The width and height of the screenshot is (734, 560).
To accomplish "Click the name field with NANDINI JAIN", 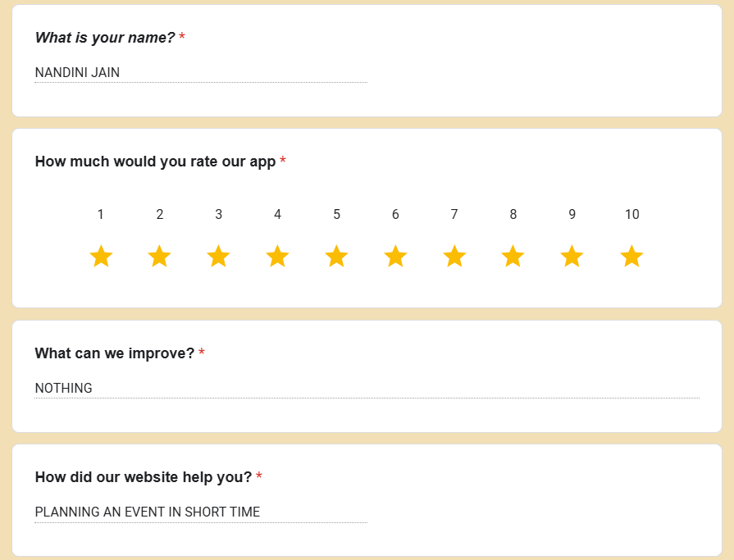I will click(x=200, y=73).
